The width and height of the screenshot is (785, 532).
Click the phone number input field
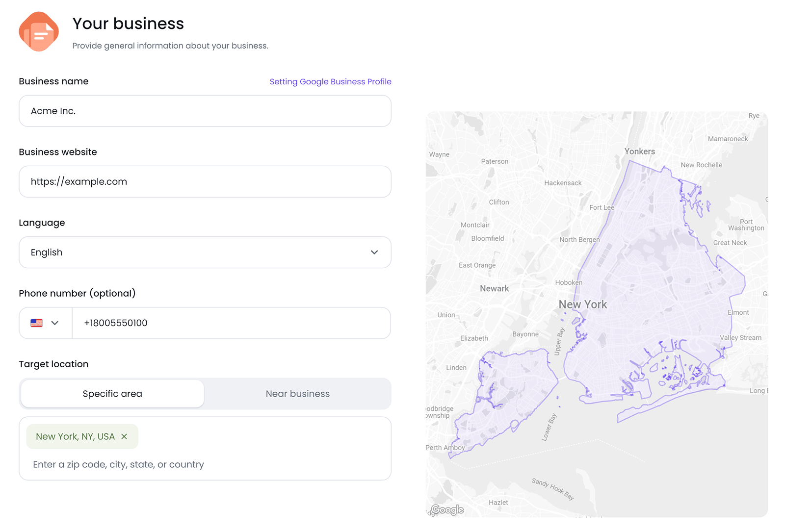pyautogui.click(x=231, y=323)
